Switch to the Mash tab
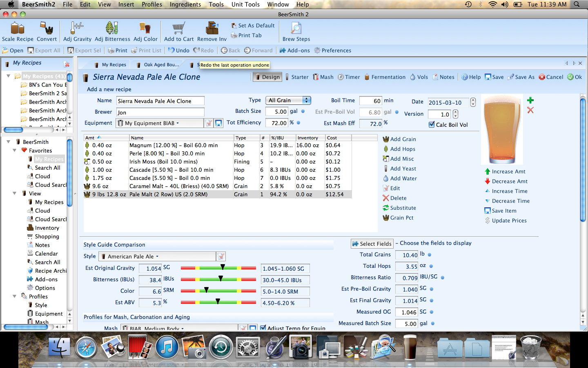 pos(323,77)
